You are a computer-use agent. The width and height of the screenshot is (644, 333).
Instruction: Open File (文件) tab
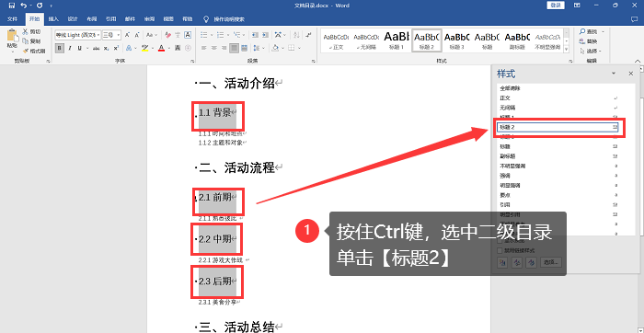pos(12,19)
